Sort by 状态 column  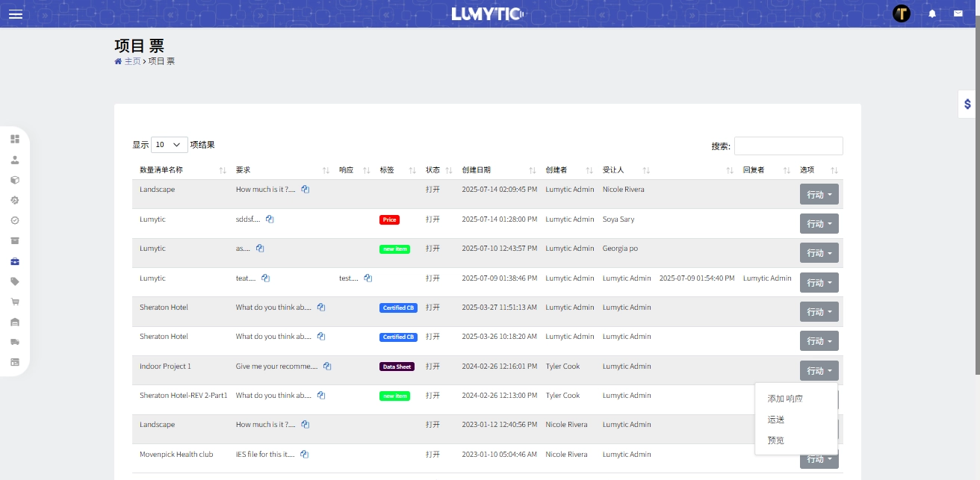[448, 170]
